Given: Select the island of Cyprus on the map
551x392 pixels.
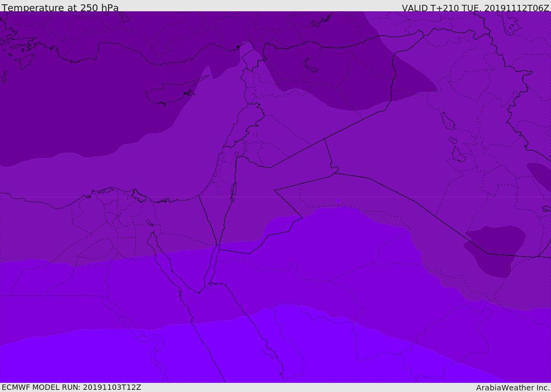Looking at the screenshot, I should [172, 92].
